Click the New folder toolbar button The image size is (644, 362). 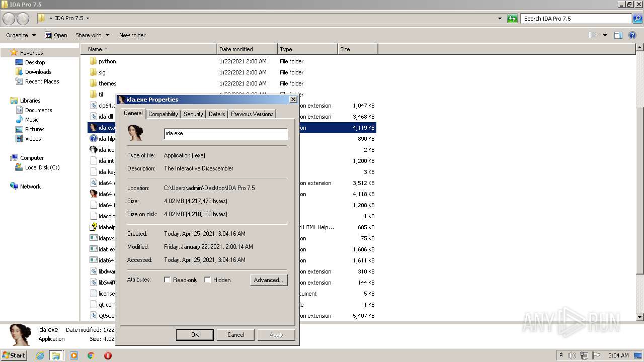click(132, 35)
